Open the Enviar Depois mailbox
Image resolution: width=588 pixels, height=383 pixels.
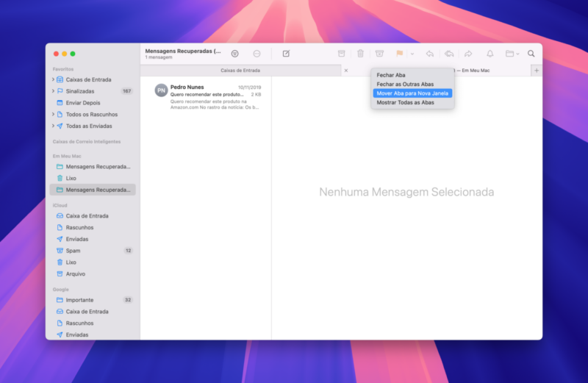tap(93, 103)
